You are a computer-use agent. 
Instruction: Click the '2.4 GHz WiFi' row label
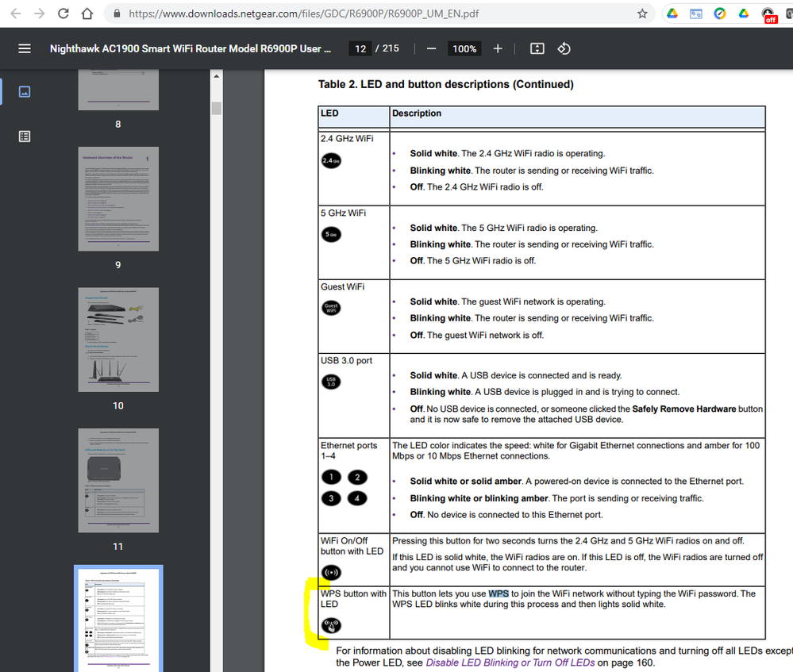[x=347, y=139]
